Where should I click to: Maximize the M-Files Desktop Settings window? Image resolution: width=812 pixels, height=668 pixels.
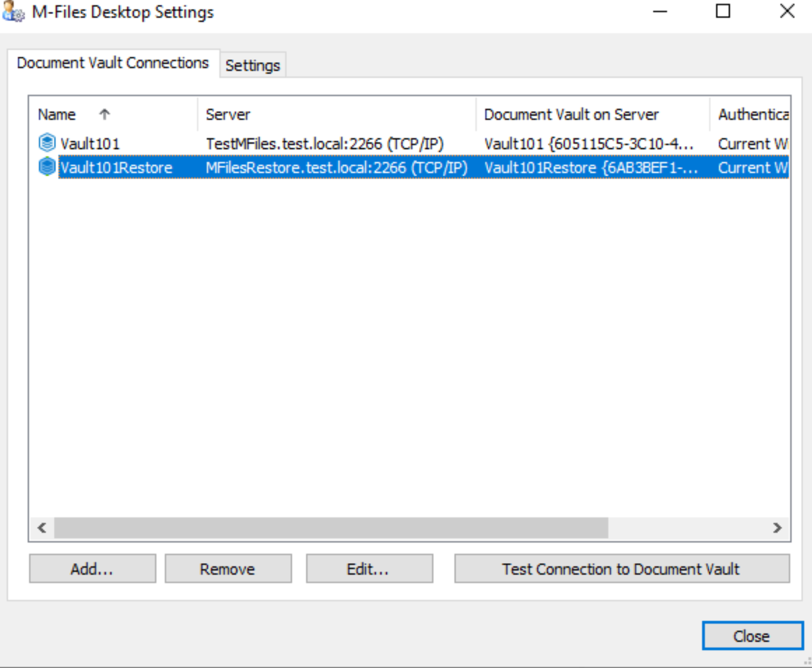[723, 11]
